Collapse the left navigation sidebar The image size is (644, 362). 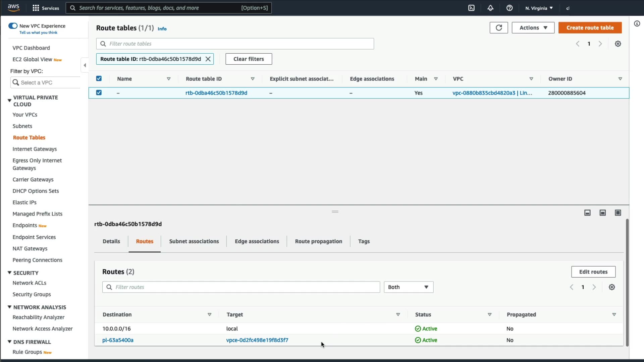[x=85, y=65]
